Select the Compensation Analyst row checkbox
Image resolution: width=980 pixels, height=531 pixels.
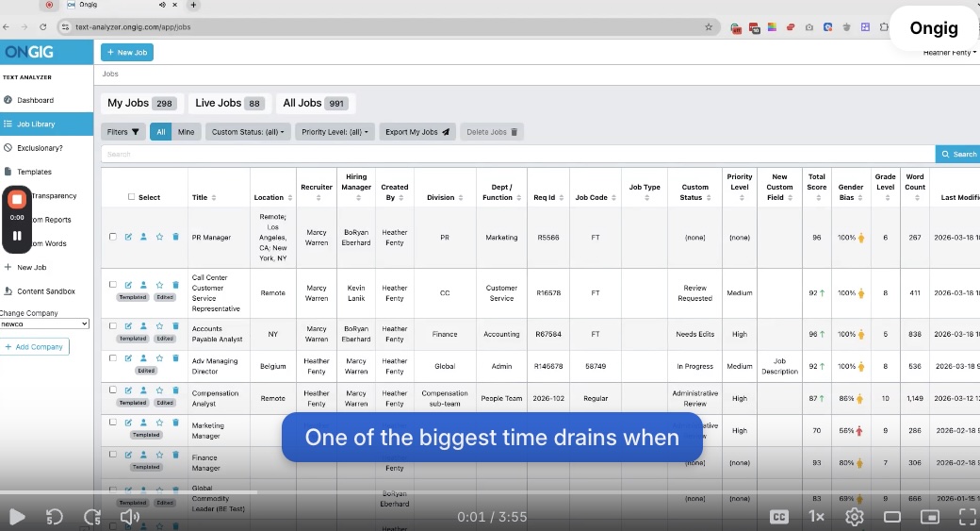coord(113,390)
